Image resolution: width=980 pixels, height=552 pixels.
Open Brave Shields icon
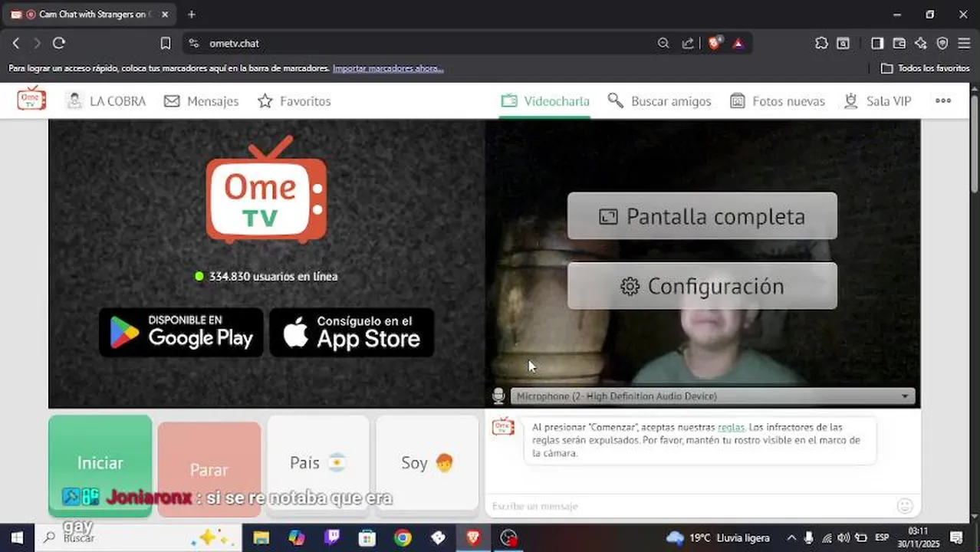coord(715,44)
